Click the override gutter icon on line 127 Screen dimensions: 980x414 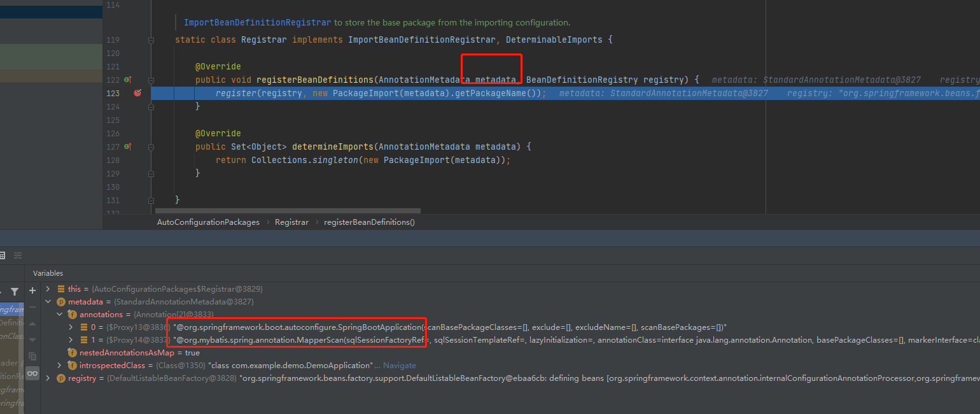click(x=127, y=146)
